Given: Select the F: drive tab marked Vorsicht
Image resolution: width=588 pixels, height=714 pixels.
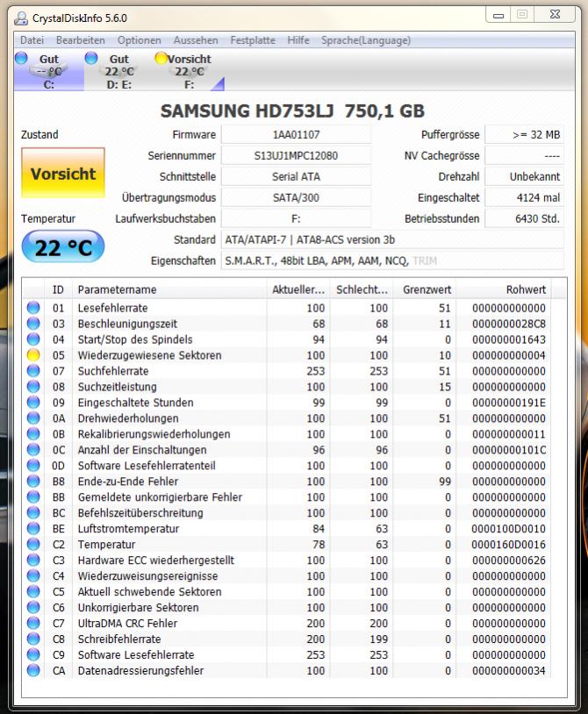Looking at the screenshot, I should click(x=189, y=71).
